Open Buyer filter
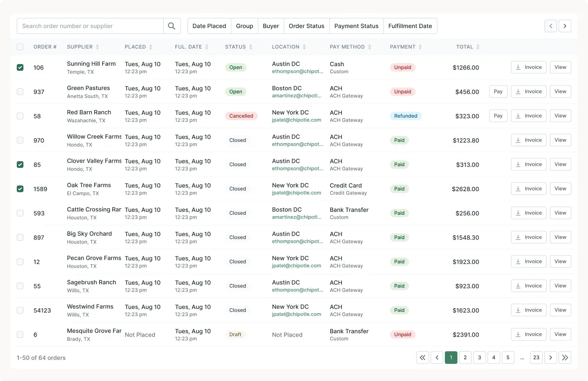This screenshot has height=381, width=588. click(x=271, y=26)
